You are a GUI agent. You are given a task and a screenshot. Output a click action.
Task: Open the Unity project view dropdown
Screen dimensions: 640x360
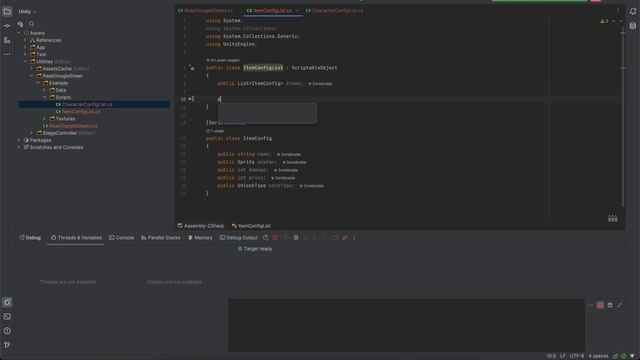27,11
